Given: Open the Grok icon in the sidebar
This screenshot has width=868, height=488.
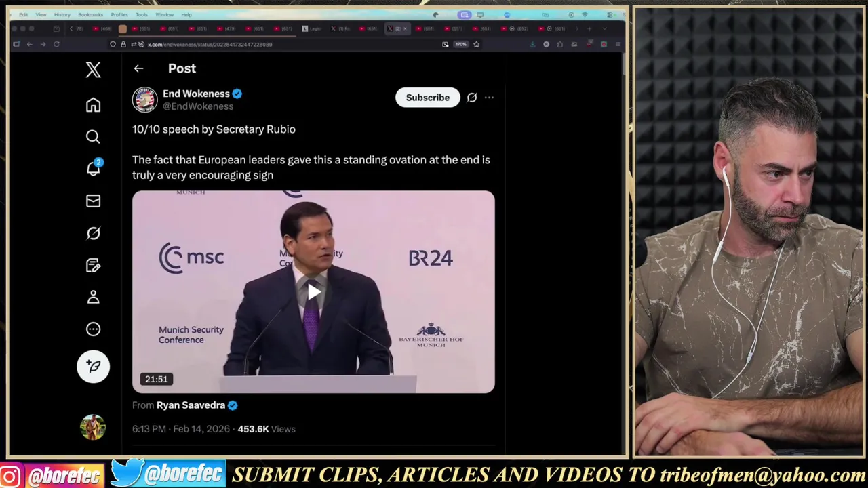Looking at the screenshot, I should click(x=93, y=233).
